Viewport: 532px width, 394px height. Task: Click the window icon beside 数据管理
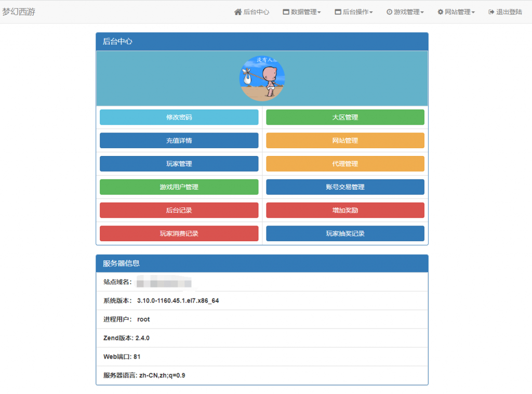(x=286, y=12)
